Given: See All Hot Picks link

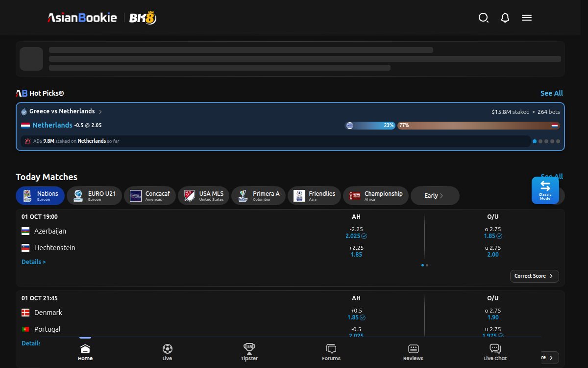Looking at the screenshot, I should point(552,93).
